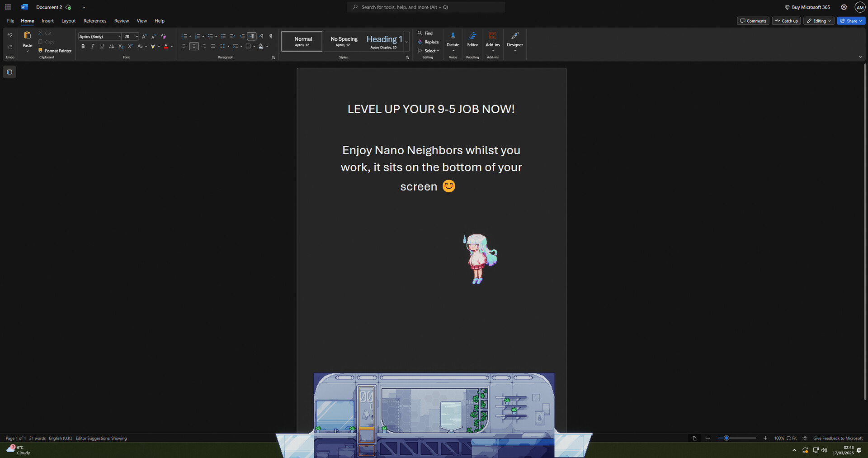The image size is (868, 458).
Task: Open Find in the Editing group
Action: pyautogui.click(x=425, y=33)
